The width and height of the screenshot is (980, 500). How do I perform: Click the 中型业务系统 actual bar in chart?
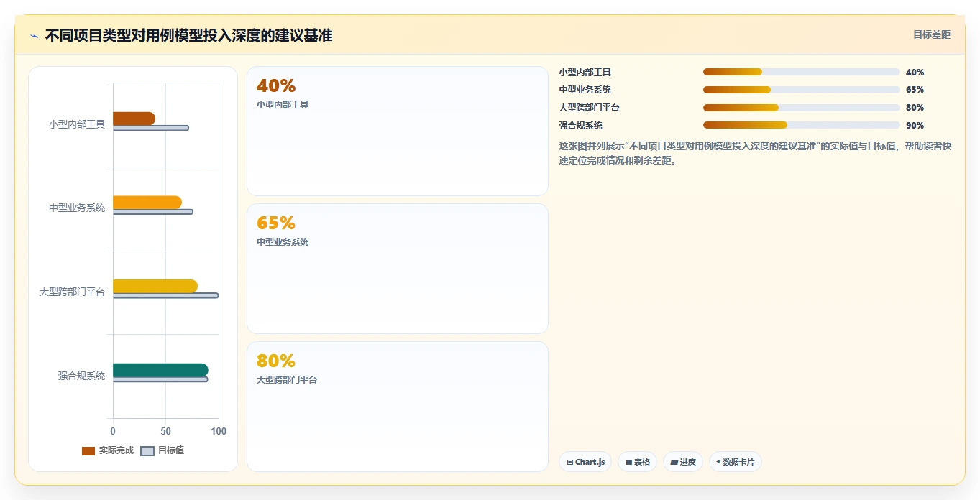[147, 203]
